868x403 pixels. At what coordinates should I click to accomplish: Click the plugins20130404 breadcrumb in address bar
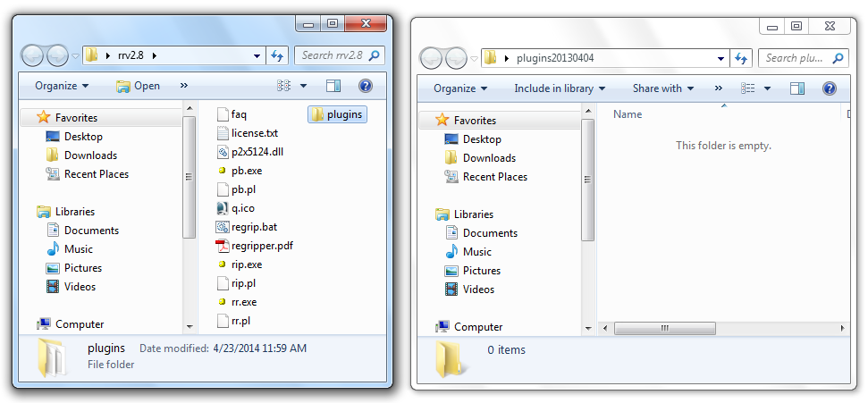tap(555, 58)
